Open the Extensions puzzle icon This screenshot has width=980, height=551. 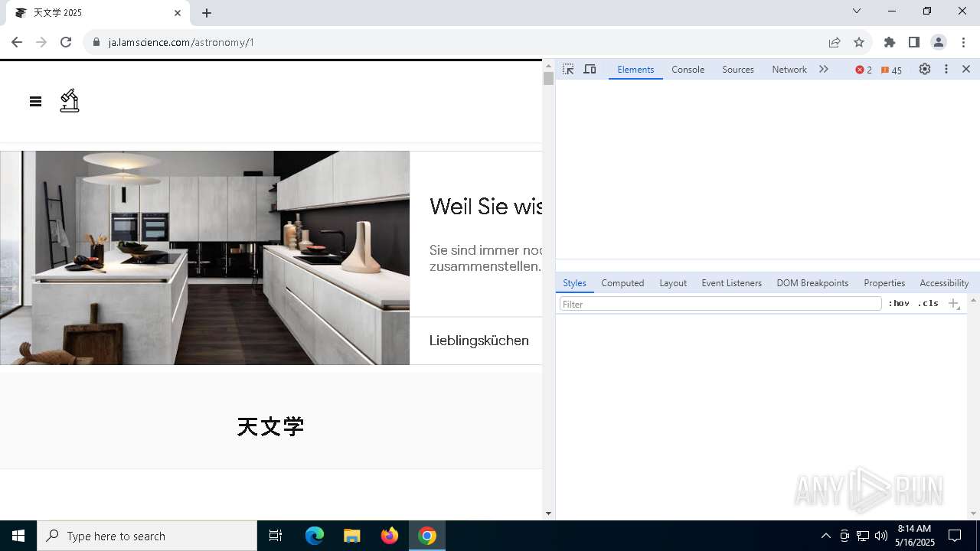[890, 42]
